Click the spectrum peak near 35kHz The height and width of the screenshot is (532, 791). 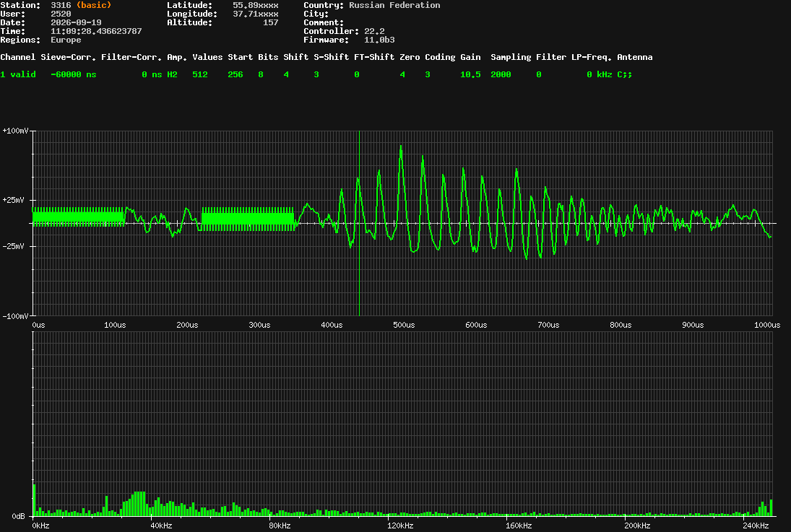(x=139, y=503)
